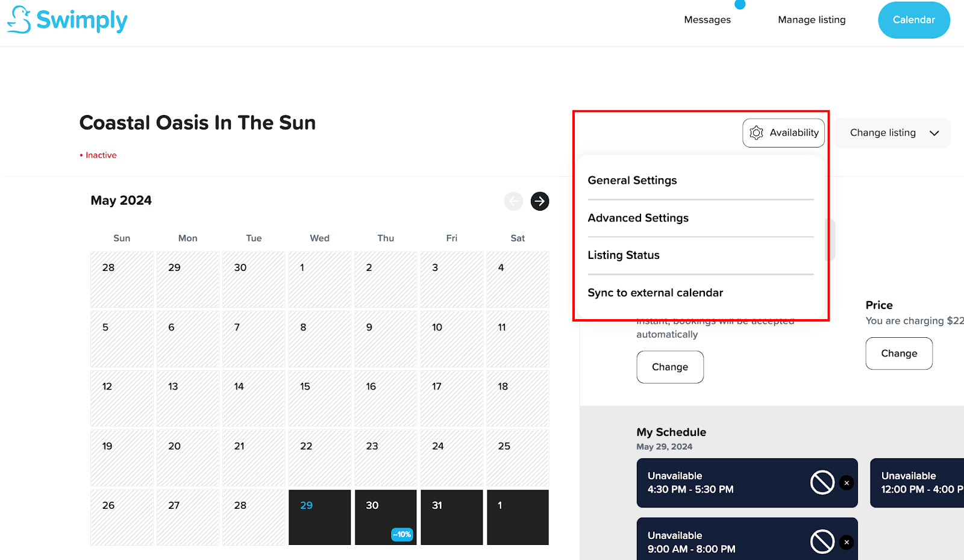Choose Listing Status option
This screenshot has width=964, height=560.
(624, 255)
